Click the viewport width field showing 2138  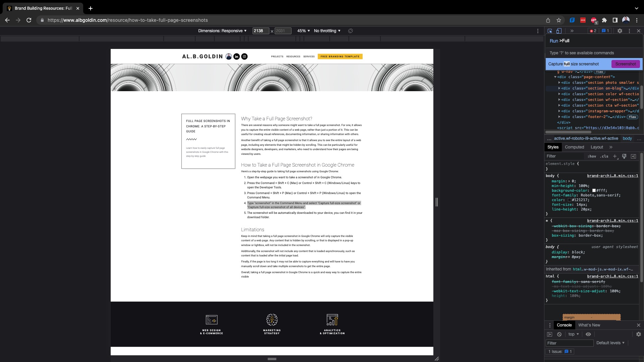pyautogui.click(x=261, y=31)
